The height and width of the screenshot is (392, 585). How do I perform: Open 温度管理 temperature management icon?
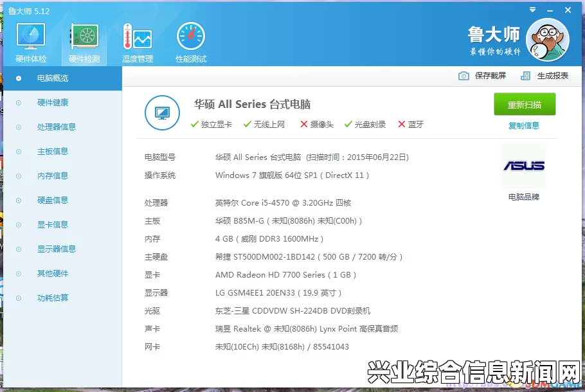(138, 42)
